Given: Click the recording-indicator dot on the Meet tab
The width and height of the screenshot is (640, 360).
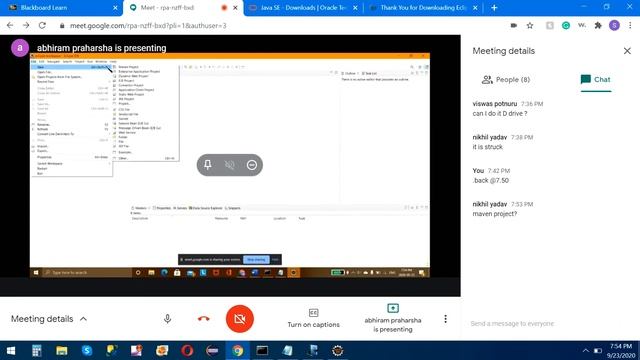Looking at the screenshot, I should (224, 8).
